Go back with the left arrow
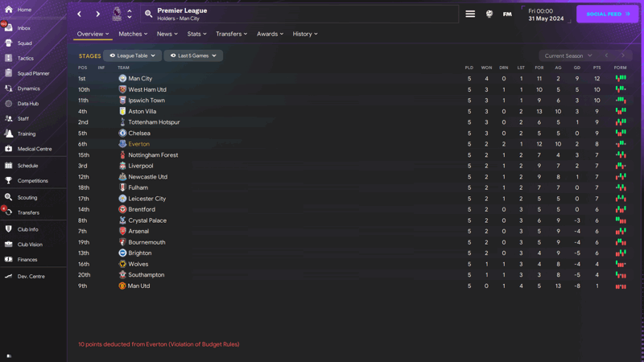The image size is (644, 362). point(79,14)
